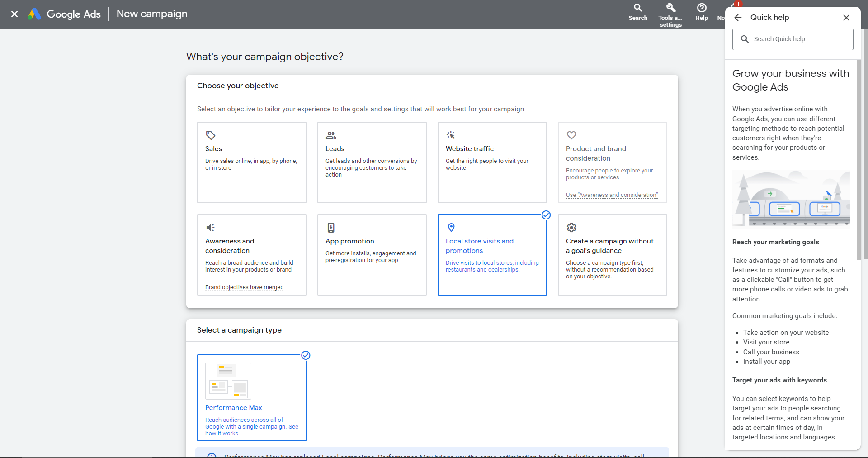868x458 pixels.
Task: Click the App promotion phone icon
Action: pos(331,228)
